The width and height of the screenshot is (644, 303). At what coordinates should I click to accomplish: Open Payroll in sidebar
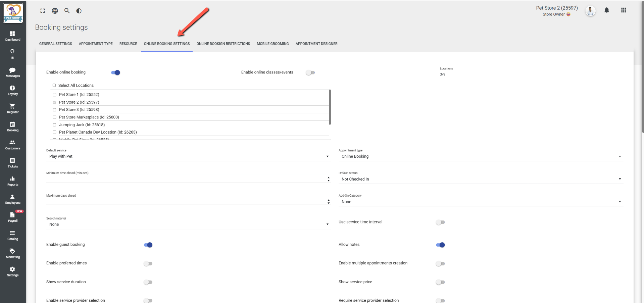[13, 217]
